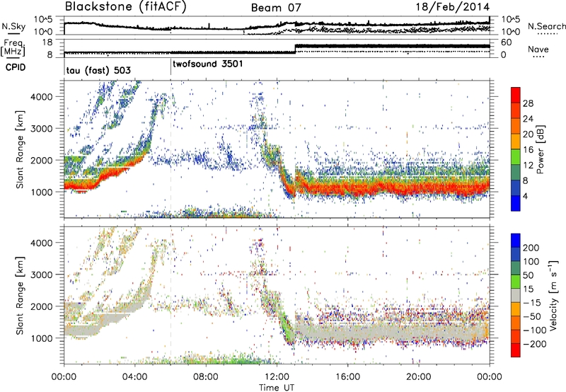Select the "CPID" row label
This screenshot has width=566, height=392.
pos(15,67)
